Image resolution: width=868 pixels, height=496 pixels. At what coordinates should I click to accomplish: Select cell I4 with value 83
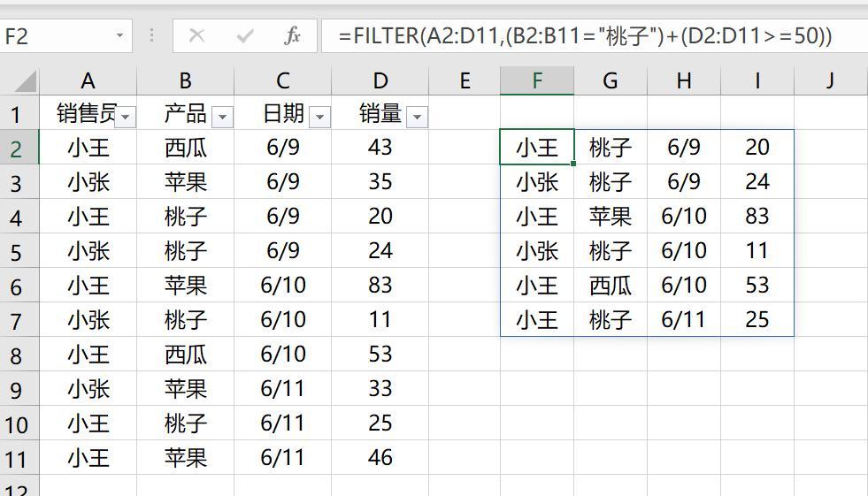757,217
